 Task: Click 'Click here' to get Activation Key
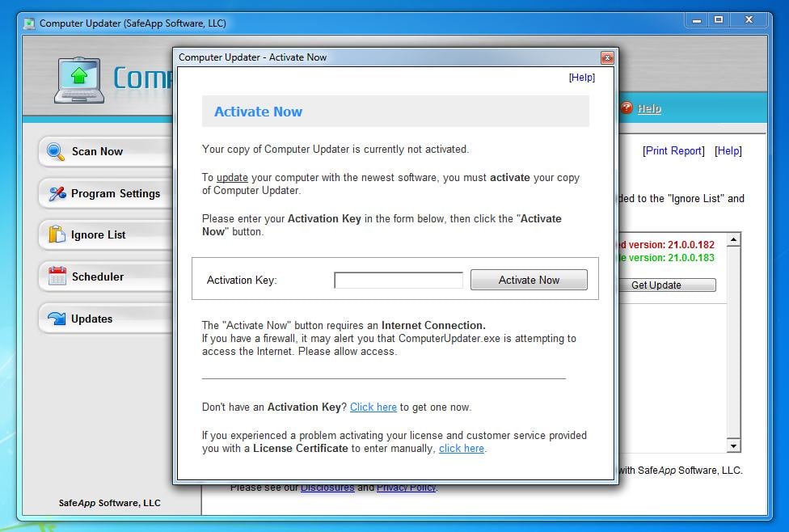pos(373,407)
